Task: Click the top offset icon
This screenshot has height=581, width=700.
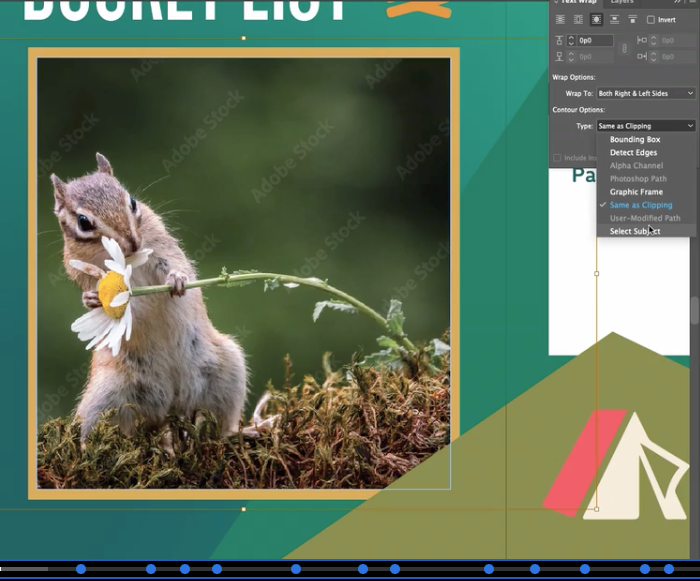Action: pyautogui.click(x=559, y=41)
